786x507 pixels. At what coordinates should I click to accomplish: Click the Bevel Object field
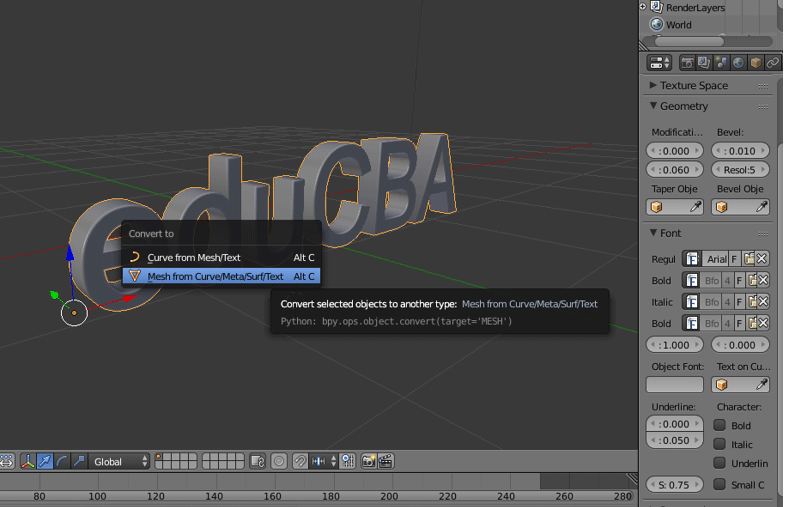pyautogui.click(x=740, y=207)
